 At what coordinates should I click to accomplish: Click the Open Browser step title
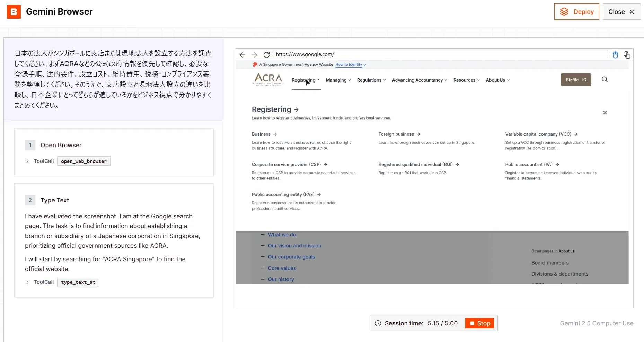[x=61, y=145]
